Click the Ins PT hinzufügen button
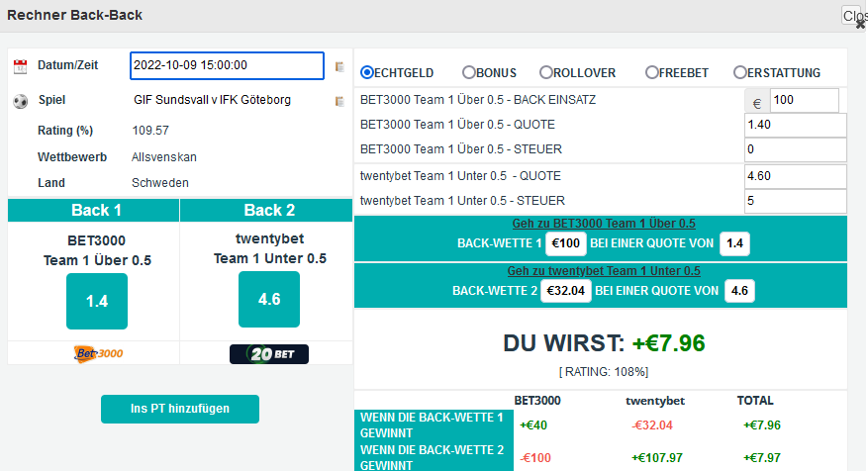The width and height of the screenshot is (868, 471). coord(180,409)
